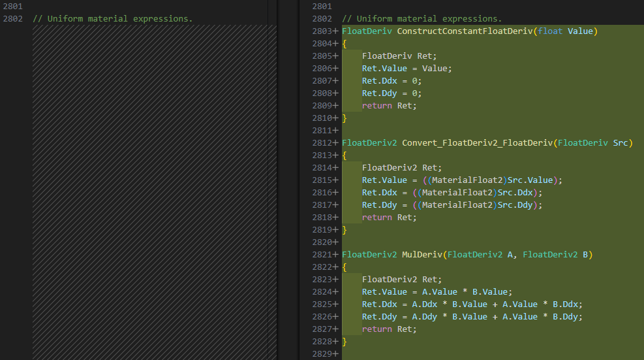Screen dimensions: 644x360
Task: Click the right pane's Uniform material expressions comment
Action: pos(422,18)
